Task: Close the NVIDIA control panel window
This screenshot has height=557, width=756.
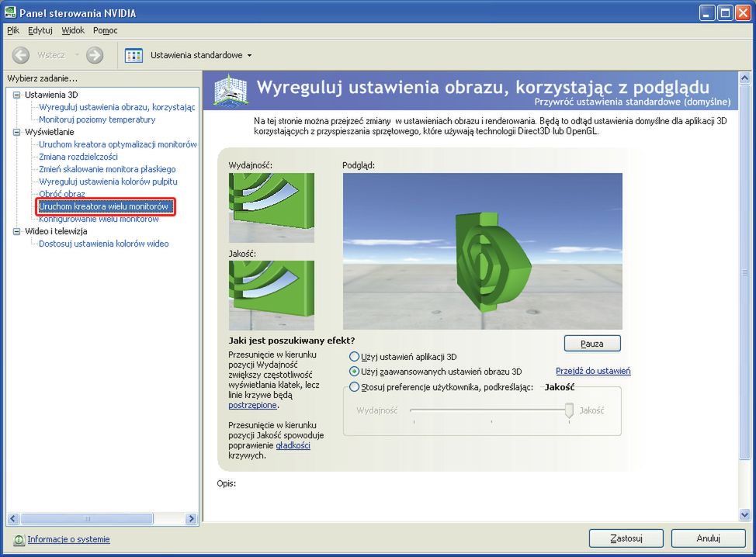Action: [x=743, y=13]
